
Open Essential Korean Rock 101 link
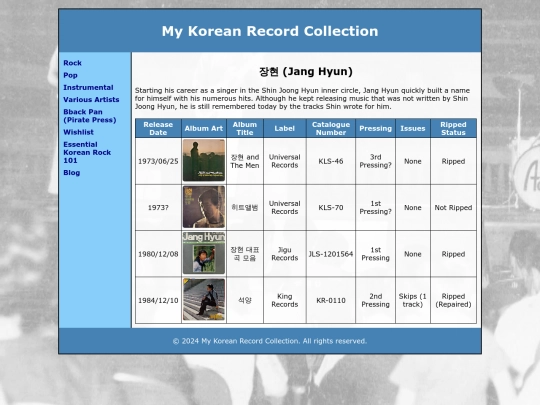[87, 153]
